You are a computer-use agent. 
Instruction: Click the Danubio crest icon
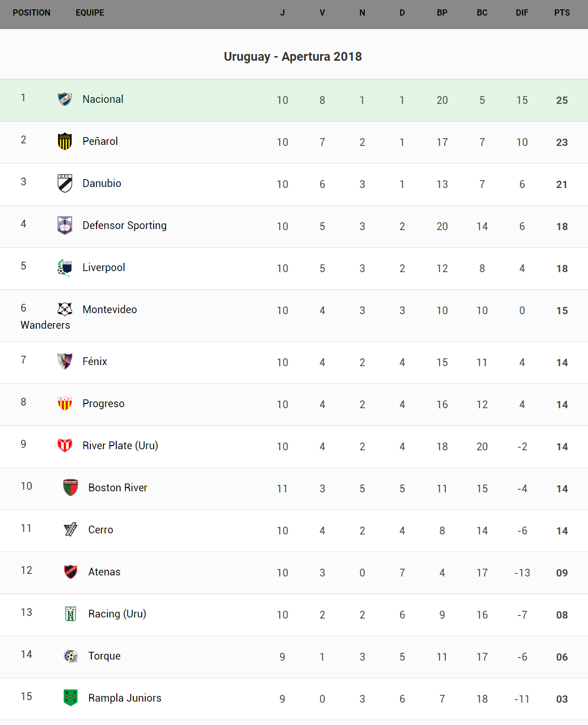point(65,183)
